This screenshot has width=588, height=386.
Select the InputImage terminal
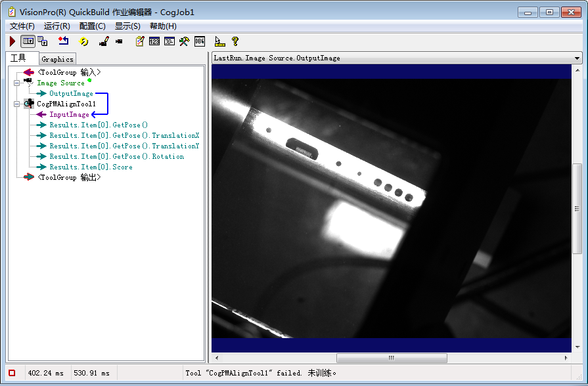[x=69, y=114]
